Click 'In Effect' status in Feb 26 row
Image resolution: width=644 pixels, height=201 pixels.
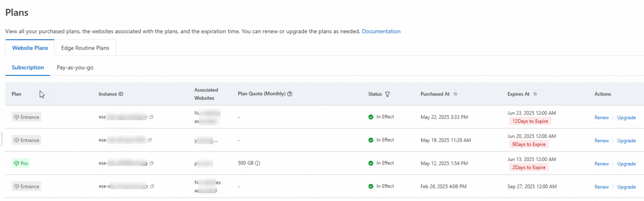coord(381,186)
